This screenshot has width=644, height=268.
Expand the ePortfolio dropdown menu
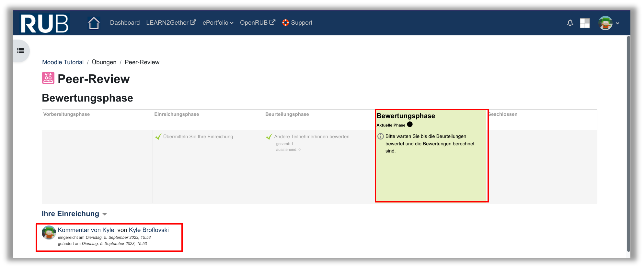218,23
